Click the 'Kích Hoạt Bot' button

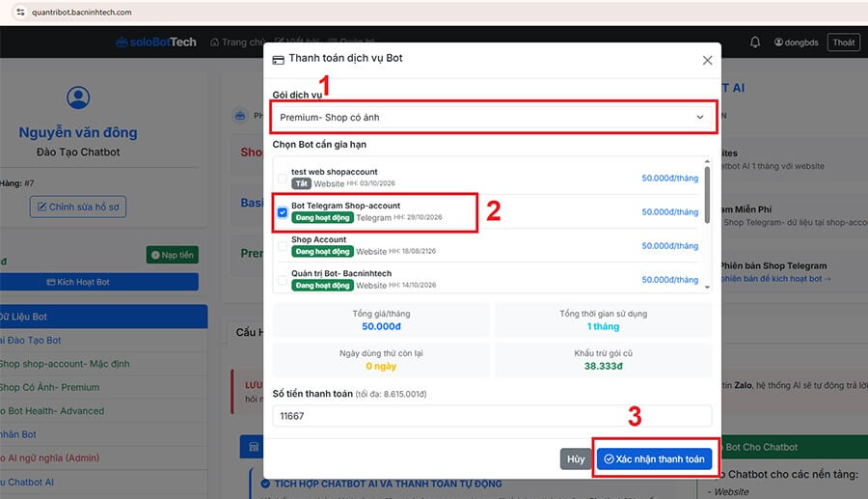(99, 282)
